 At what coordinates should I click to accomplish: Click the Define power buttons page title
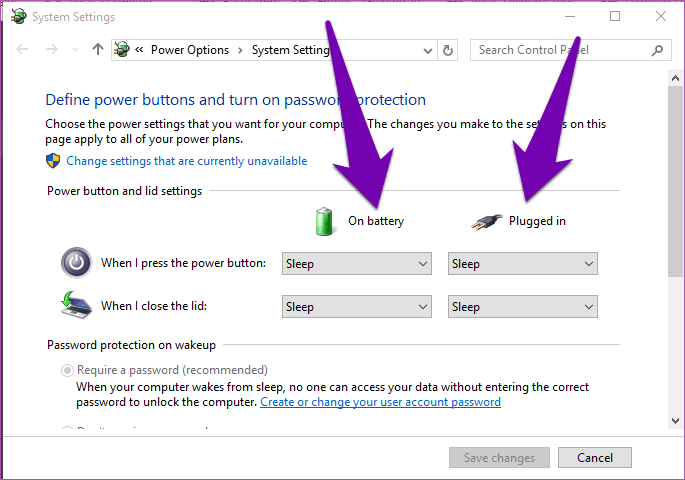pyautogui.click(x=235, y=100)
